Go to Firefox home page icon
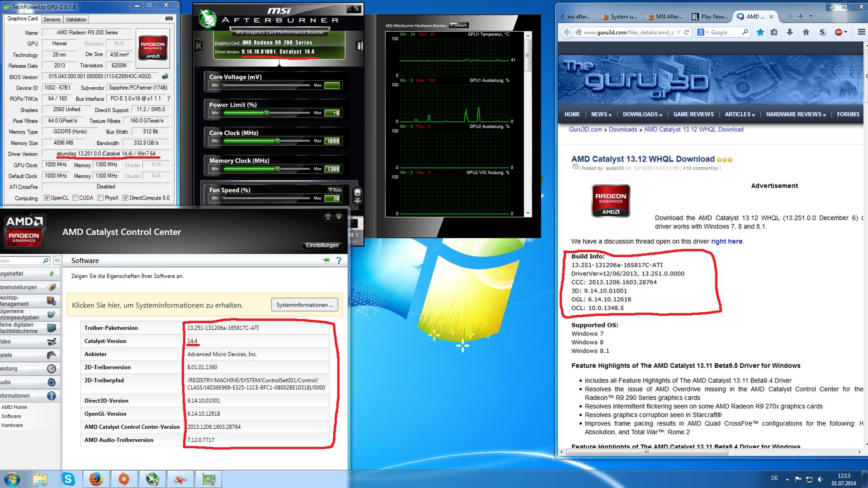The height and width of the screenshot is (488, 868). (x=806, y=32)
